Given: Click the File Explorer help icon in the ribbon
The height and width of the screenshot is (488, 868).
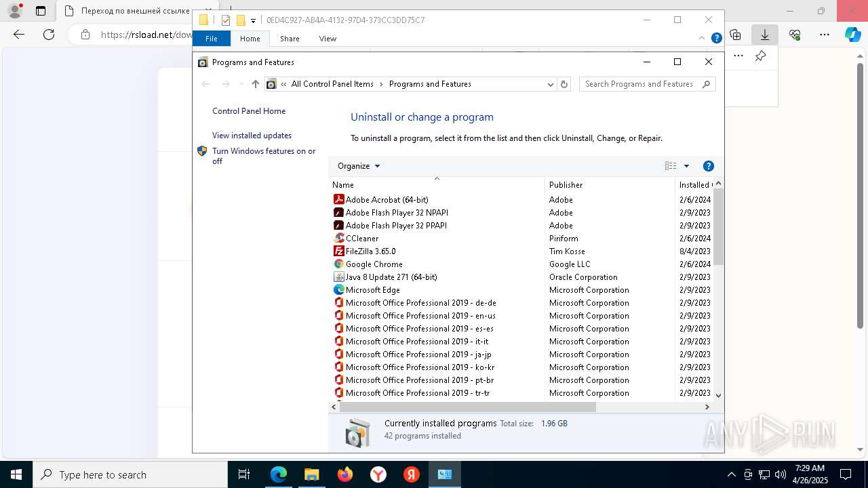Looking at the screenshot, I should point(716,39).
